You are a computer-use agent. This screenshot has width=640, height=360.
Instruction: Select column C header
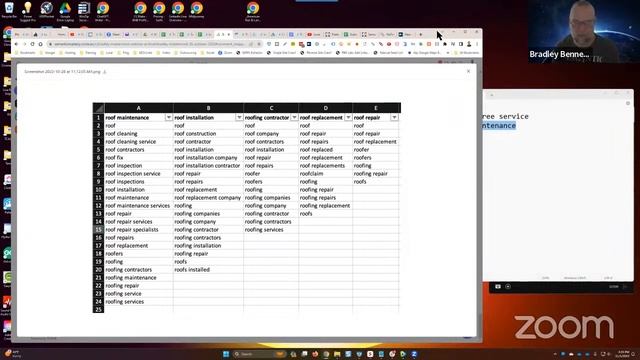[271, 108]
